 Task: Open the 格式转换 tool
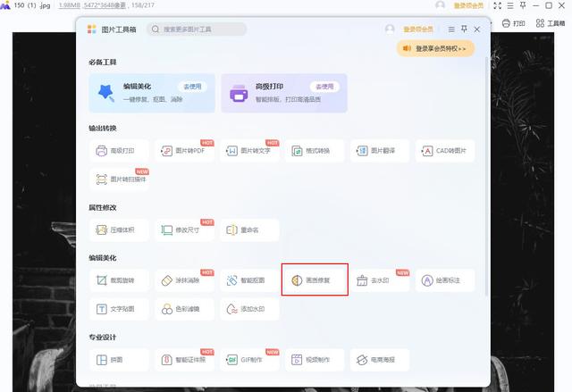pyautogui.click(x=315, y=151)
